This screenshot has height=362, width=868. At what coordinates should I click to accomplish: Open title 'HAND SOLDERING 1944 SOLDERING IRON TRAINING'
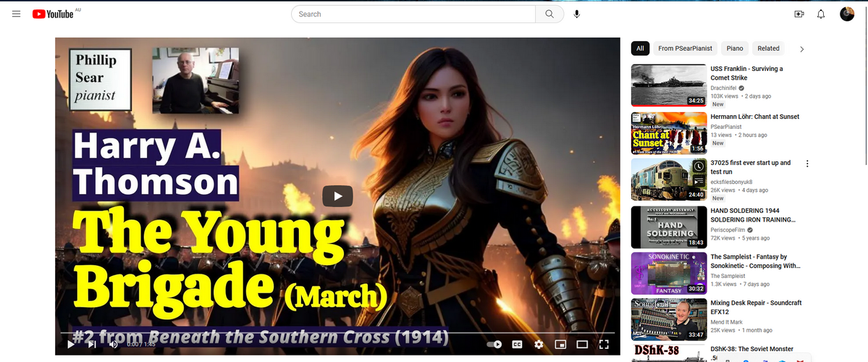point(752,215)
